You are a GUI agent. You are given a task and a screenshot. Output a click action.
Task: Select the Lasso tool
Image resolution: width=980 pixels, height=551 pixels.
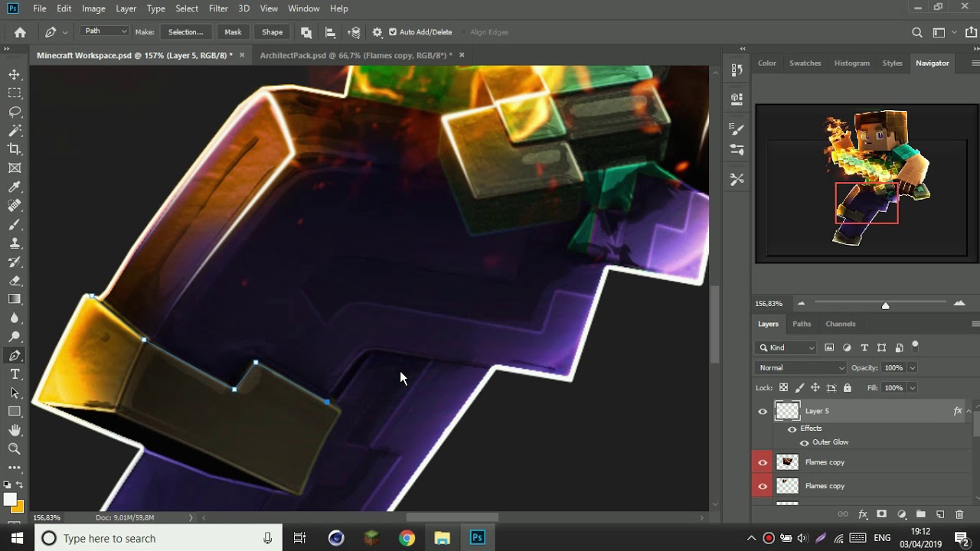click(x=15, y=112)
